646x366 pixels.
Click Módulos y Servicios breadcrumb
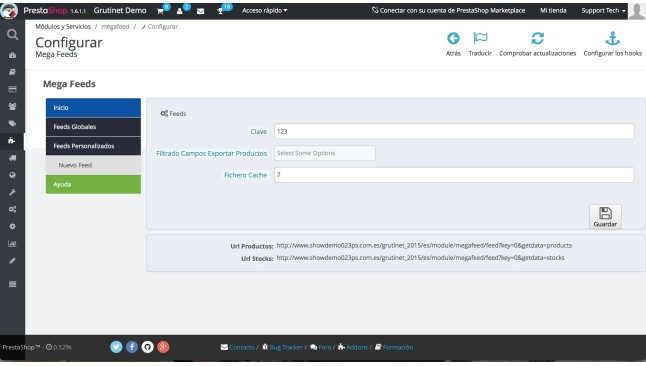tap(63, 26)
